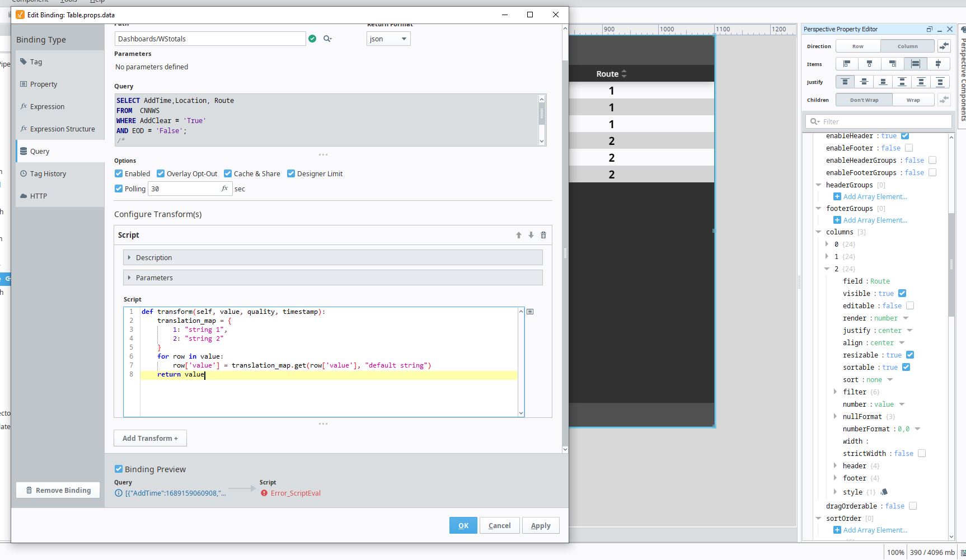Set Justify to space-around

pos(921,82)
